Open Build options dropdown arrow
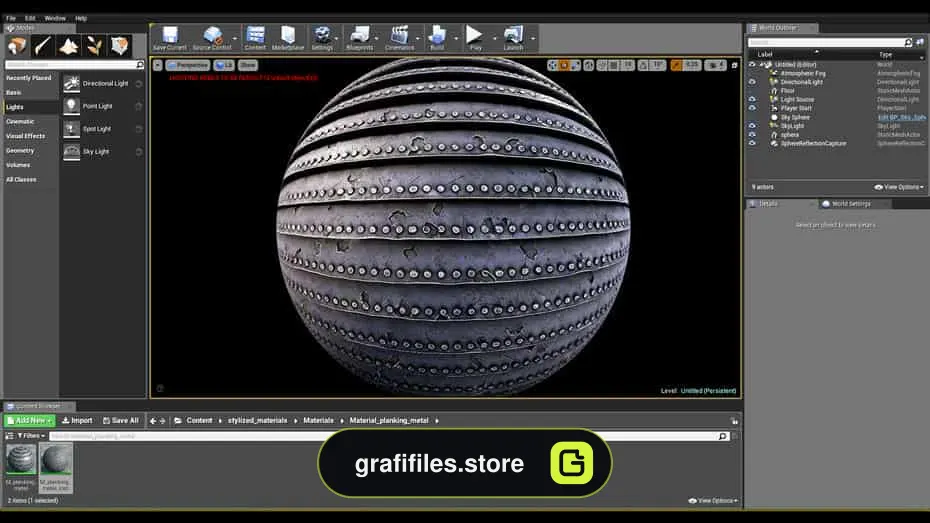 pyautogui.click(x=456, y=39)
